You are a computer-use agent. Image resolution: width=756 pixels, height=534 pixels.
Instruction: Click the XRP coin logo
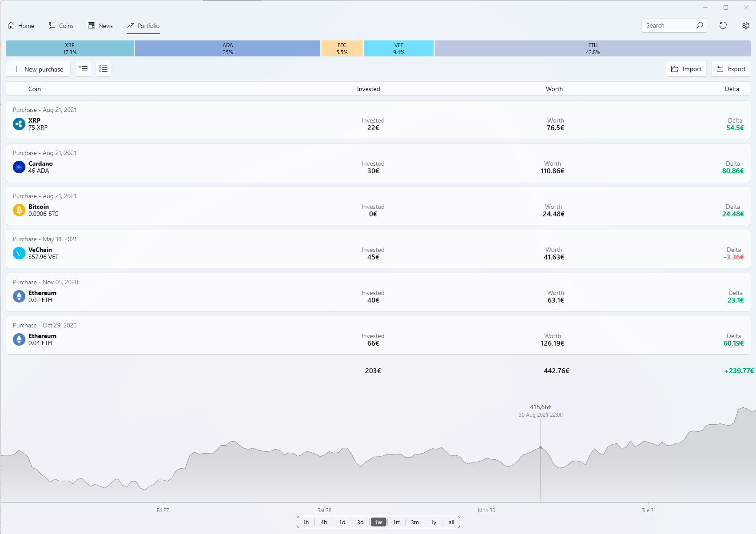coord(19,124)
